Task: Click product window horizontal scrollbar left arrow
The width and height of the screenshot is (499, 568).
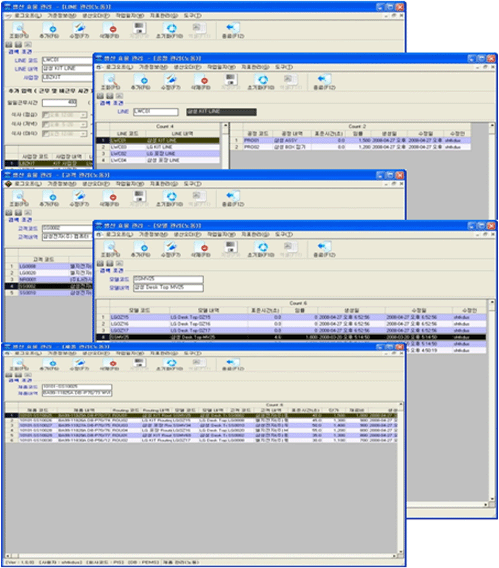Action: 8,555
